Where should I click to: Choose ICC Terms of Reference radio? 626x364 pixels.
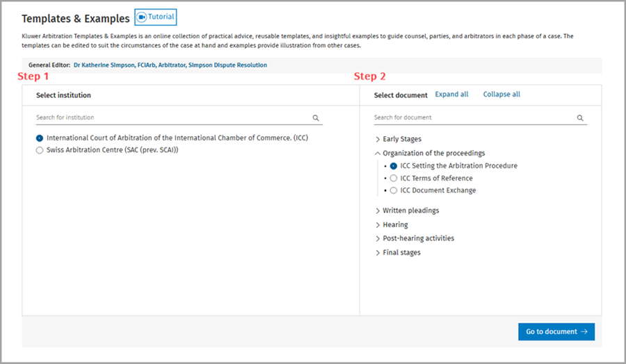pyautogui.click(x=394, y=179)
